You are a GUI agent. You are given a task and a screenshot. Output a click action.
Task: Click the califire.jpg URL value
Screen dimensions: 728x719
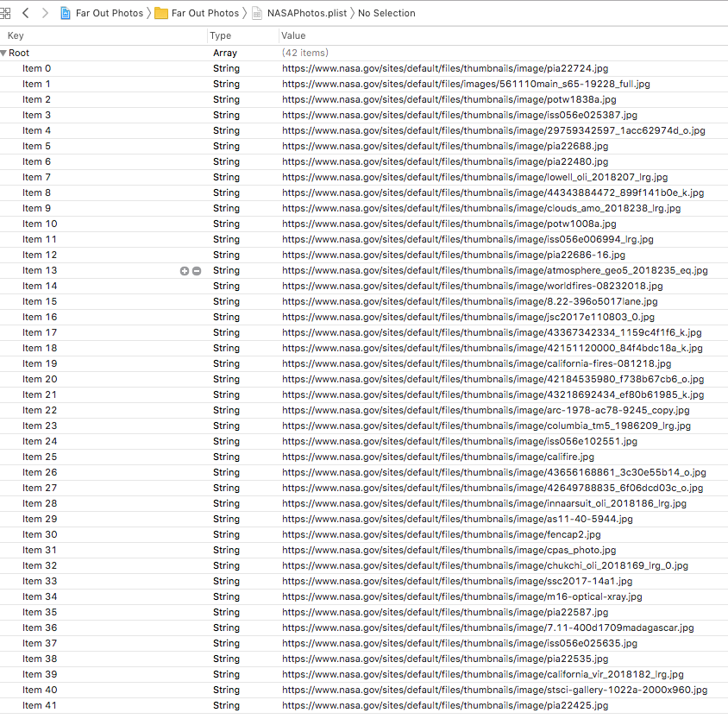(438, 457)
